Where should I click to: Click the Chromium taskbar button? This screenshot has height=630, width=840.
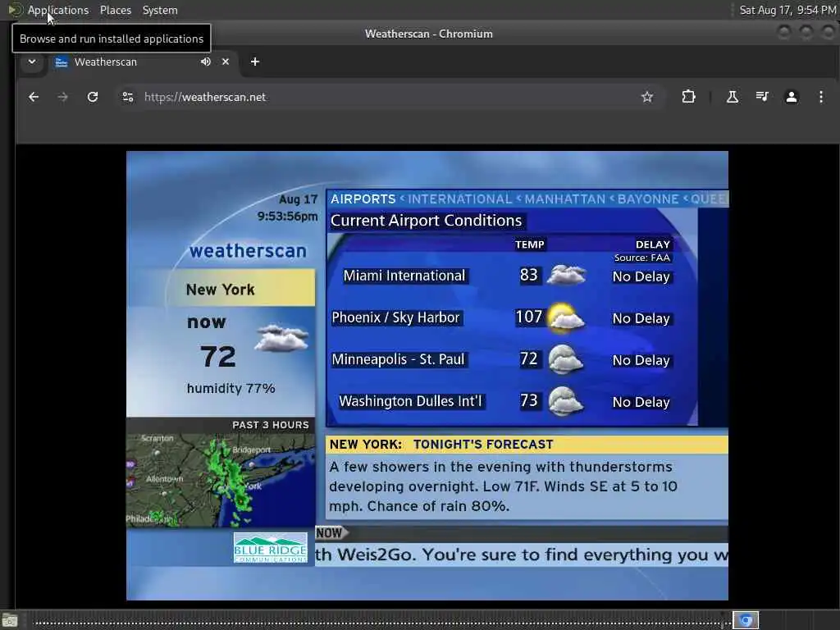[746, 620]
